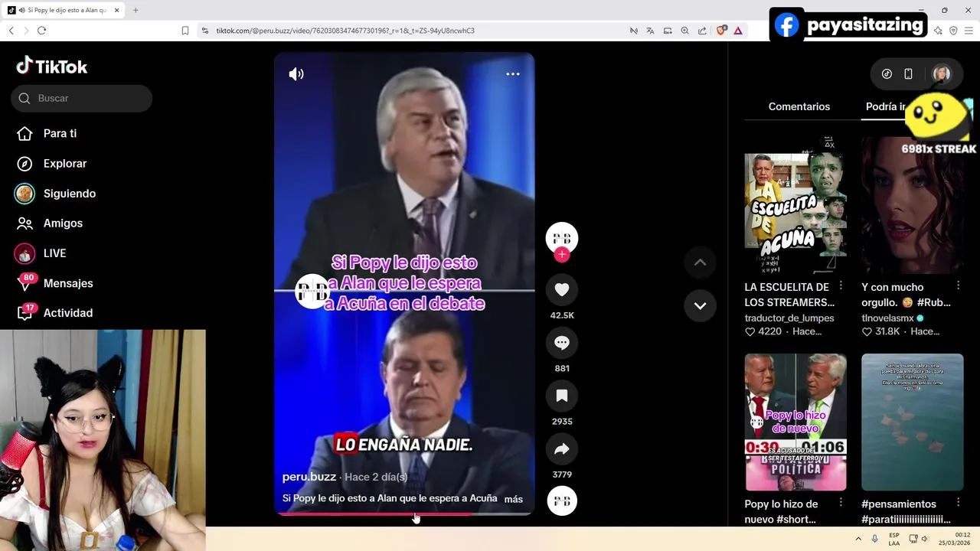
Task: Click the taskbar microphone icon
Action: (875, 539)
